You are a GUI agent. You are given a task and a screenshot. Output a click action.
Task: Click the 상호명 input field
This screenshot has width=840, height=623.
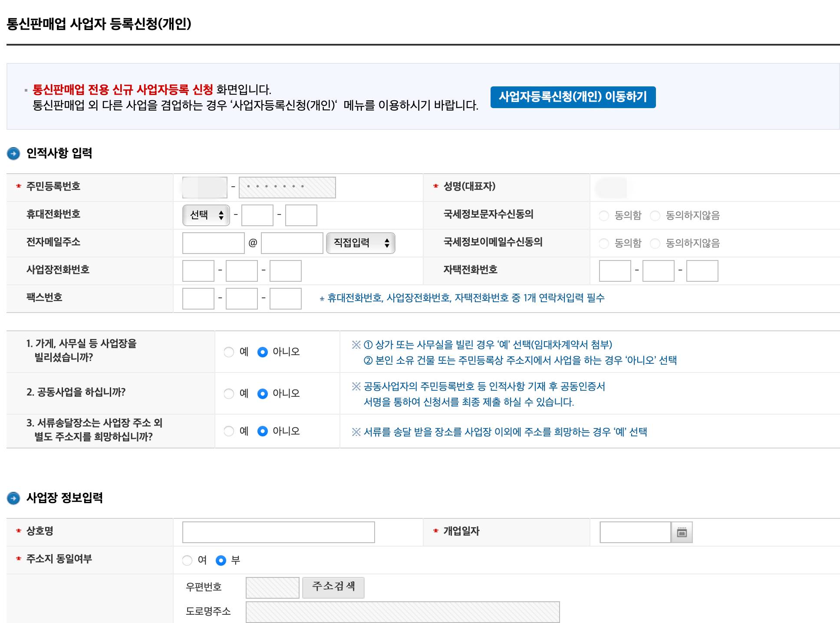[278, 531]
